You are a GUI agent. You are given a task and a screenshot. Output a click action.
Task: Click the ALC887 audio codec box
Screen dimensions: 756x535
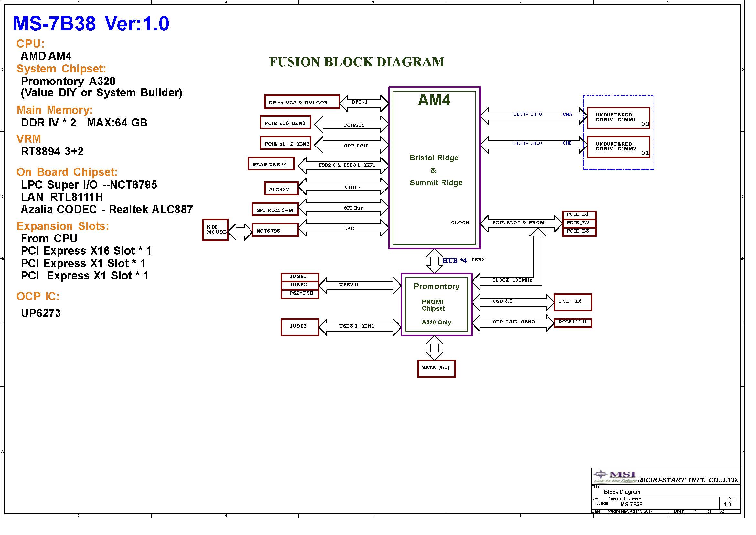tap(281, 189)
